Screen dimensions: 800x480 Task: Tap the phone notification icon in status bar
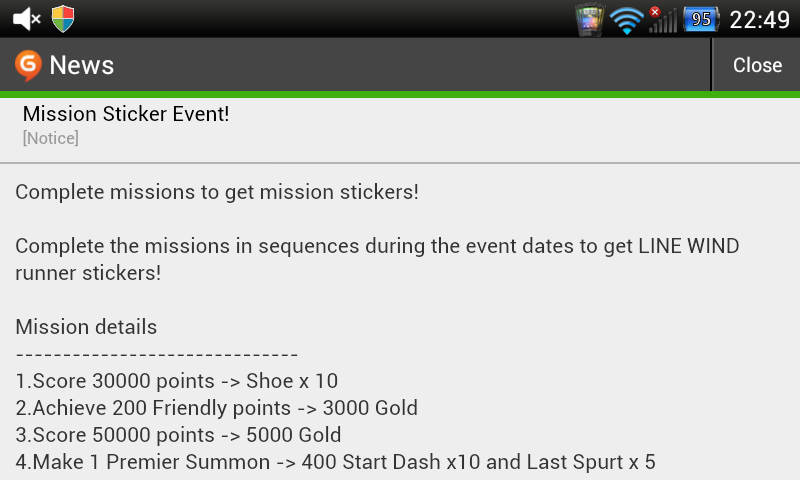click(x=590, y=19)
